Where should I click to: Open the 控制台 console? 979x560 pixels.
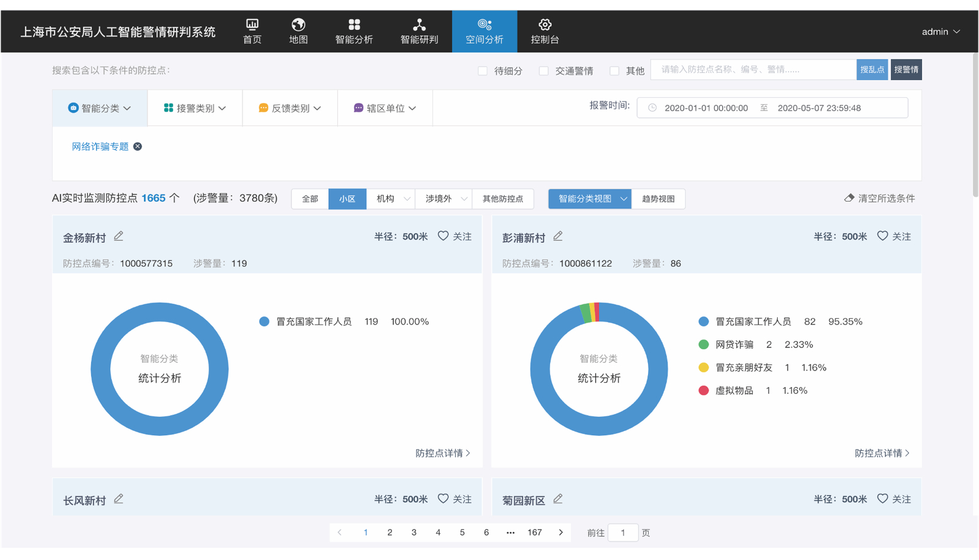pos(545,31)
